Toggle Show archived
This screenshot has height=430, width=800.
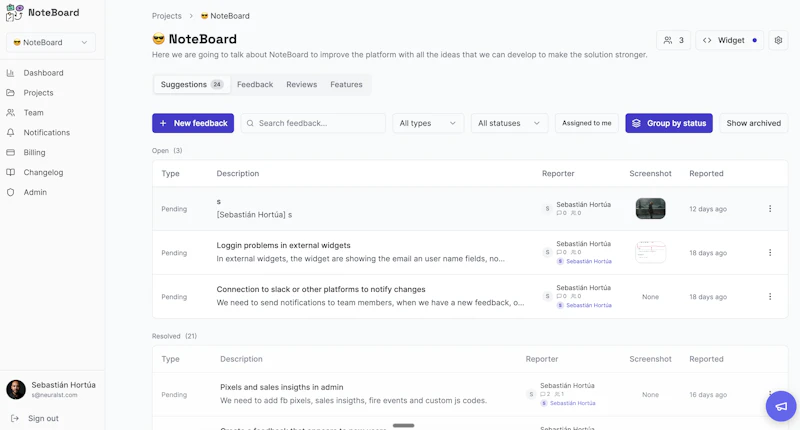coord(754,123)
